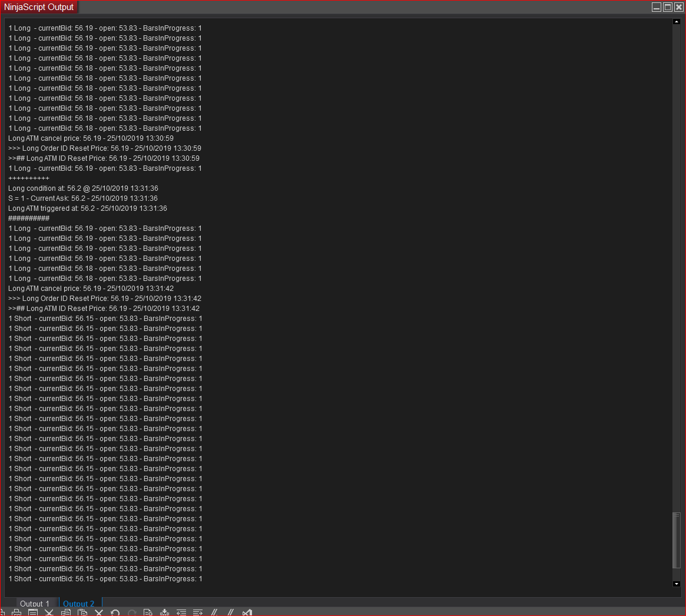Click the increase indent icon

(x=198, y=612)
